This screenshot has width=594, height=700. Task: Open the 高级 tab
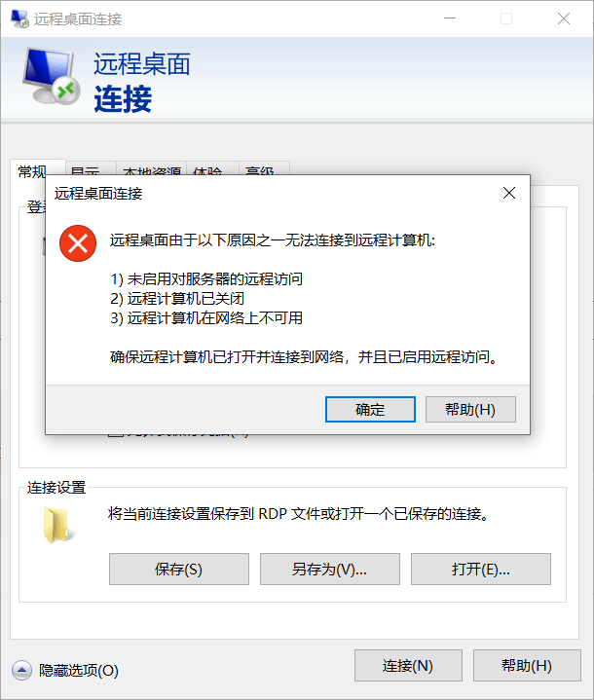(265, 168)
